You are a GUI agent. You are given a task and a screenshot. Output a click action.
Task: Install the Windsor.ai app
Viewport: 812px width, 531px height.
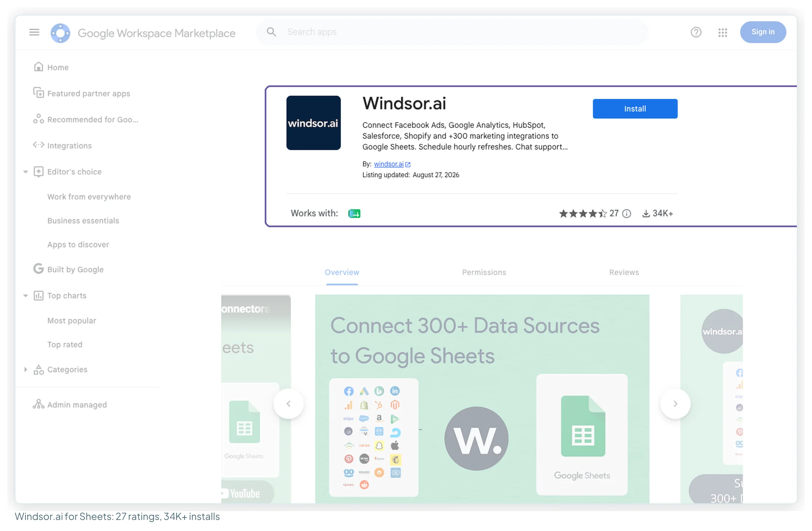point(635,108)
